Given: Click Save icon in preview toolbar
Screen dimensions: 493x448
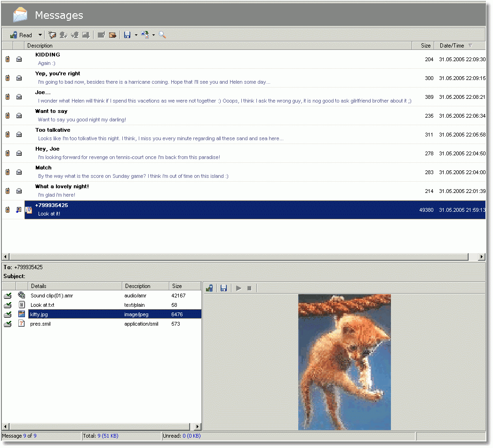Looking at the screenshot, I should pyautogui.click(x=223, y=288).
